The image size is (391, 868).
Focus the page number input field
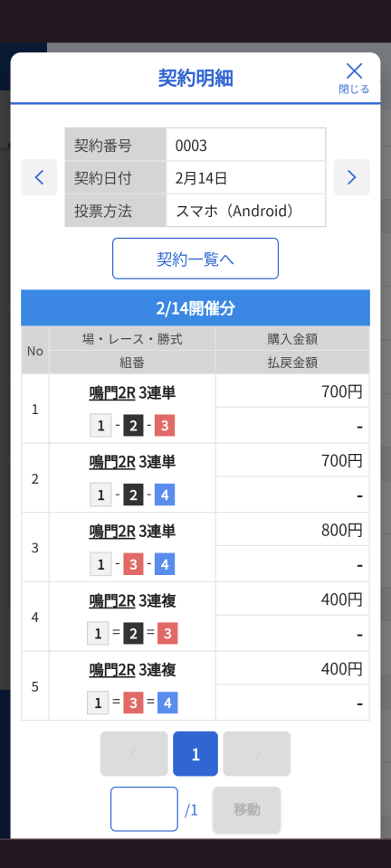(144, 809)
